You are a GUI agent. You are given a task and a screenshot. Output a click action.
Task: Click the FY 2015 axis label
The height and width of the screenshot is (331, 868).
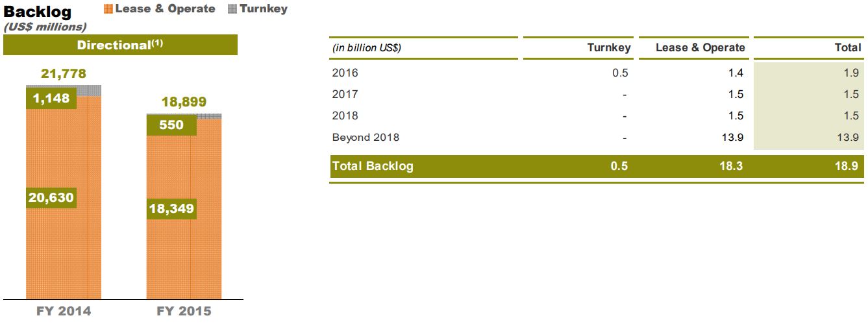click(x=184, y=312)
